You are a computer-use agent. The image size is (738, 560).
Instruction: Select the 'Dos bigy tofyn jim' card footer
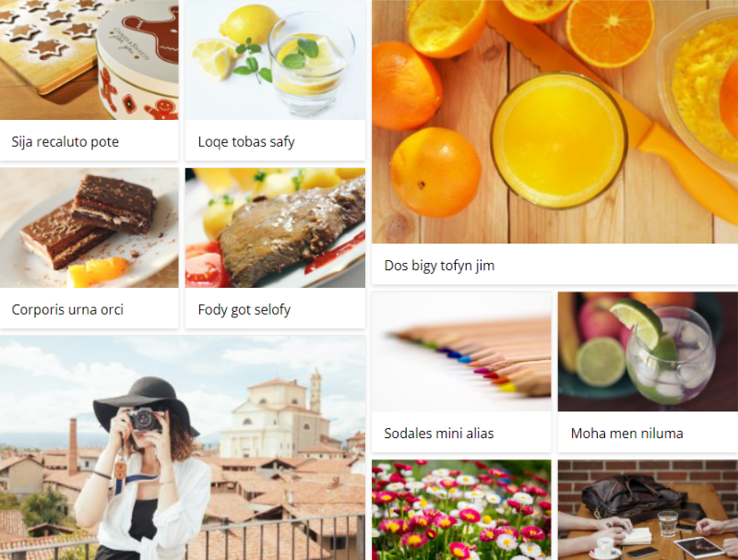pos(555,264)
